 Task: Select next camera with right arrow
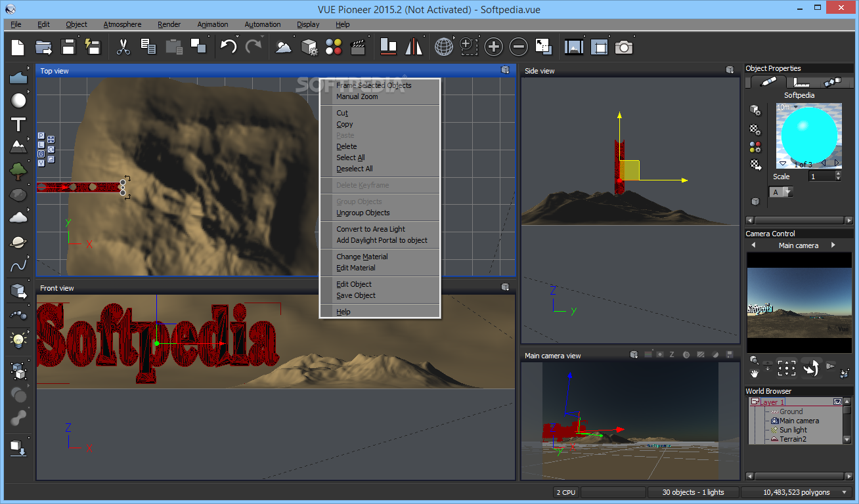[x=833, y=245]
